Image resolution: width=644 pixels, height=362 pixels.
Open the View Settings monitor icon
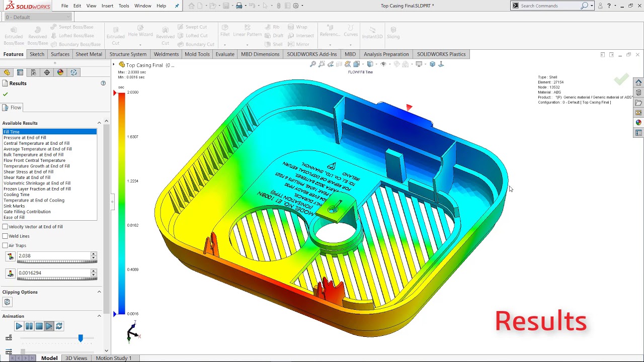coord(419,64)
